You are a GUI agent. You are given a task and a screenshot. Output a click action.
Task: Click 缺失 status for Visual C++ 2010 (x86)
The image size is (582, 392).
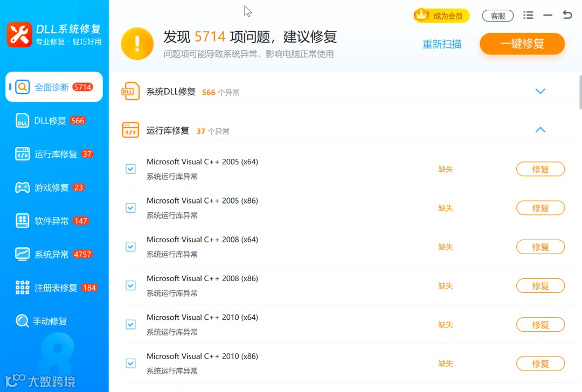click(446, 364)
